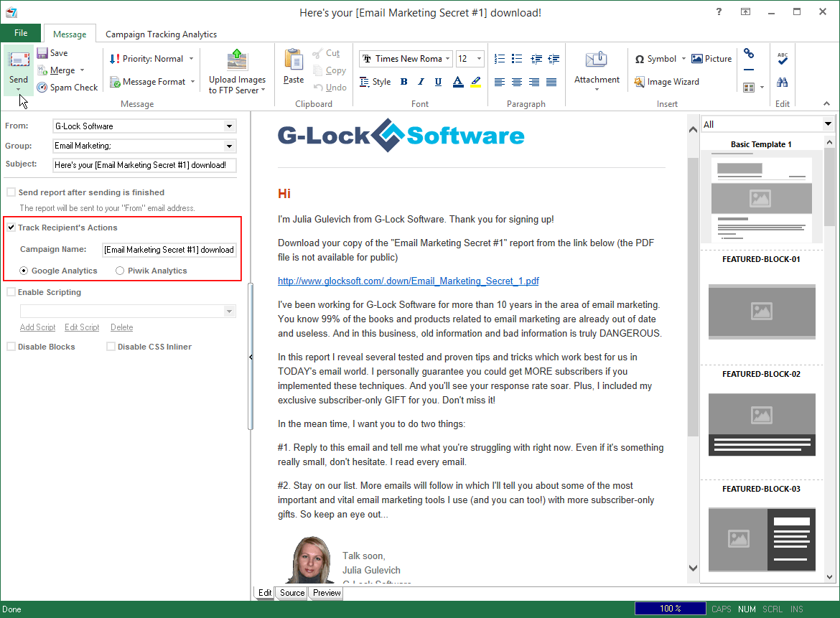Expand the Group dropdown
This screenshot has height=618, width=840.
point(229,146)
